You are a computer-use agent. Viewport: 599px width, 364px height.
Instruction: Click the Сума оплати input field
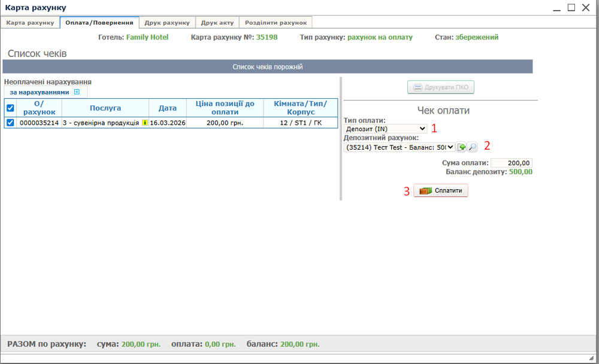[511, 163]
